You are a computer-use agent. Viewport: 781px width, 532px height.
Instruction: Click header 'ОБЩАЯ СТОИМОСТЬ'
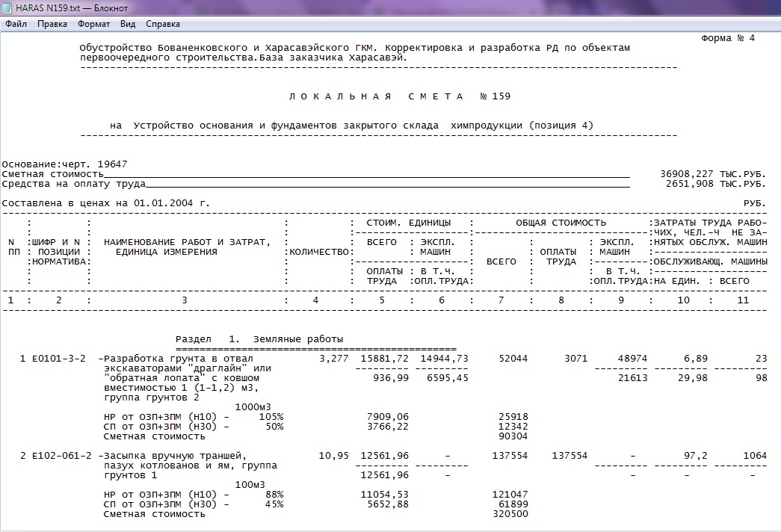coord(561,223)
